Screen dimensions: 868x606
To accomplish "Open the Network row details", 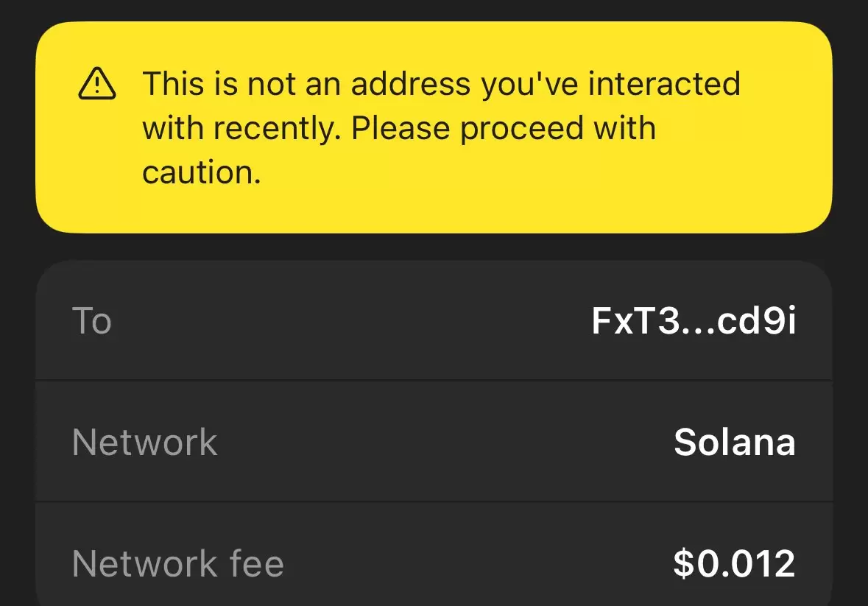I will point(434,441).
